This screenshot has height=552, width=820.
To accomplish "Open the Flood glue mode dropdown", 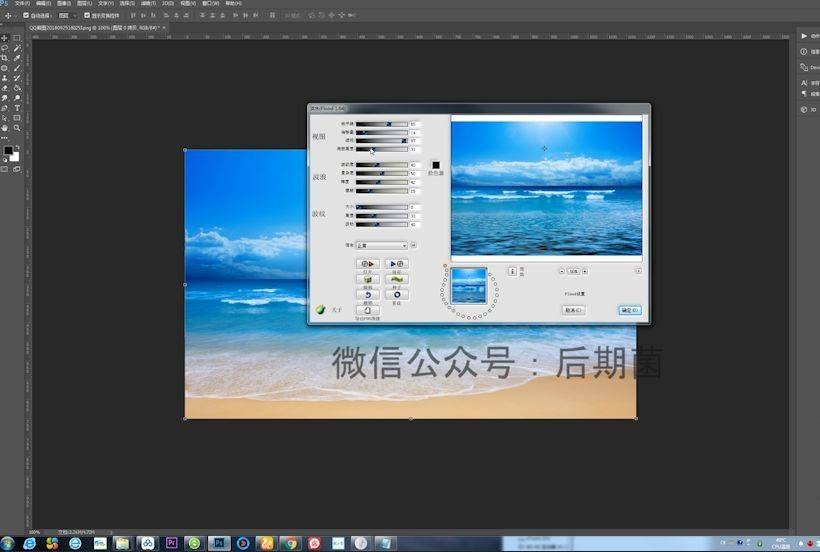I will pyautogui.click(x=382, y=245).
